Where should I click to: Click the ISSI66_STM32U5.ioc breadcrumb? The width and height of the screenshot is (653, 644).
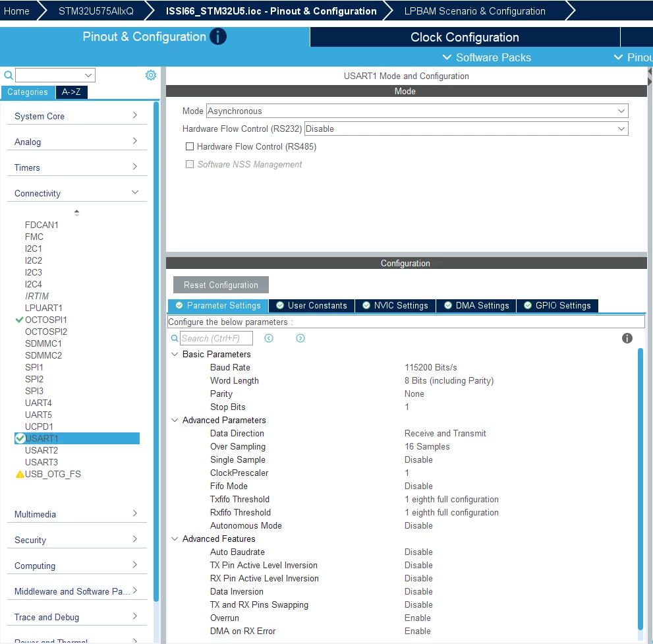point(271,11)
